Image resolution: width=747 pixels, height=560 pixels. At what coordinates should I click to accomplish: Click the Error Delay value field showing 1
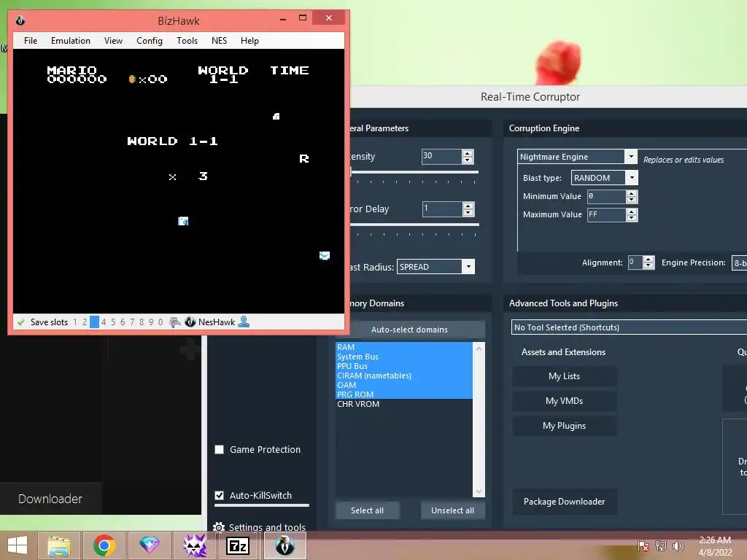[442, 209]
